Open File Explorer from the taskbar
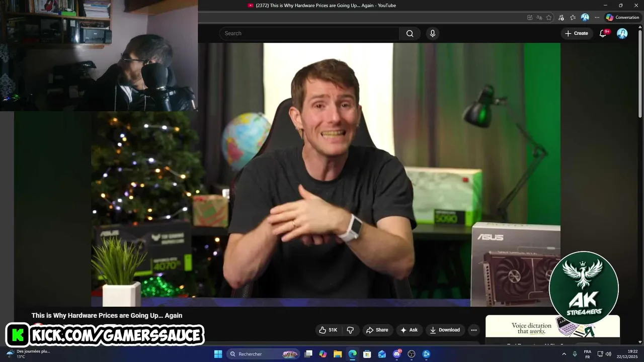Image resolution: width=644 pixels, height=362 pixels. [x=338, y=354]
